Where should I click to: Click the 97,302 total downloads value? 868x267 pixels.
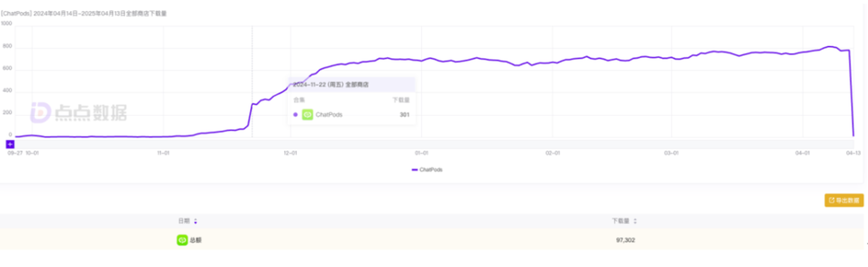point(625,240)
